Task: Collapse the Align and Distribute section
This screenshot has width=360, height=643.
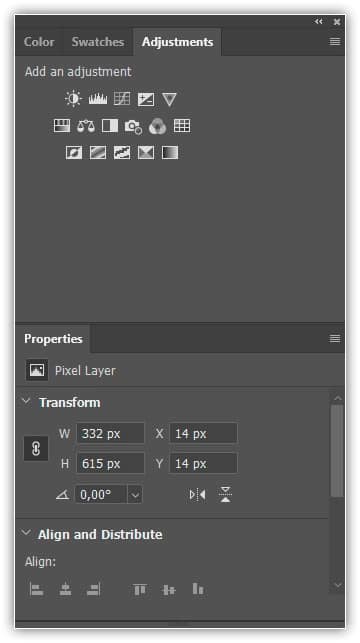Action: click(26, 533)
